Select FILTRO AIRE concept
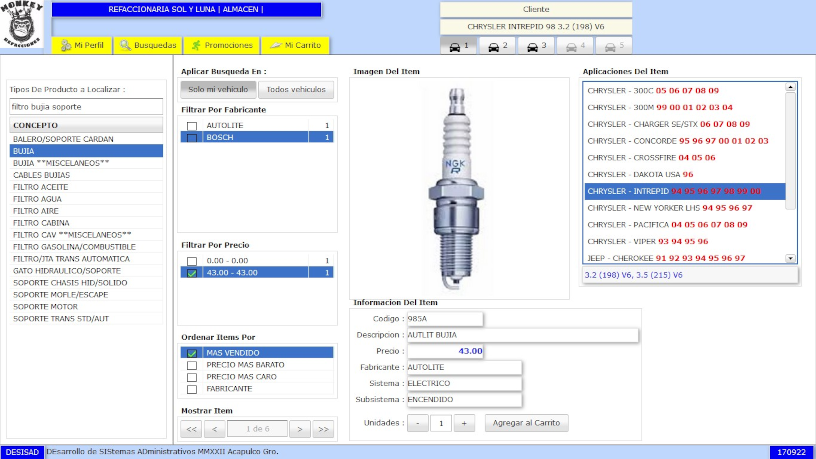This screenshot has height=459, width=816. coord(86,211)
